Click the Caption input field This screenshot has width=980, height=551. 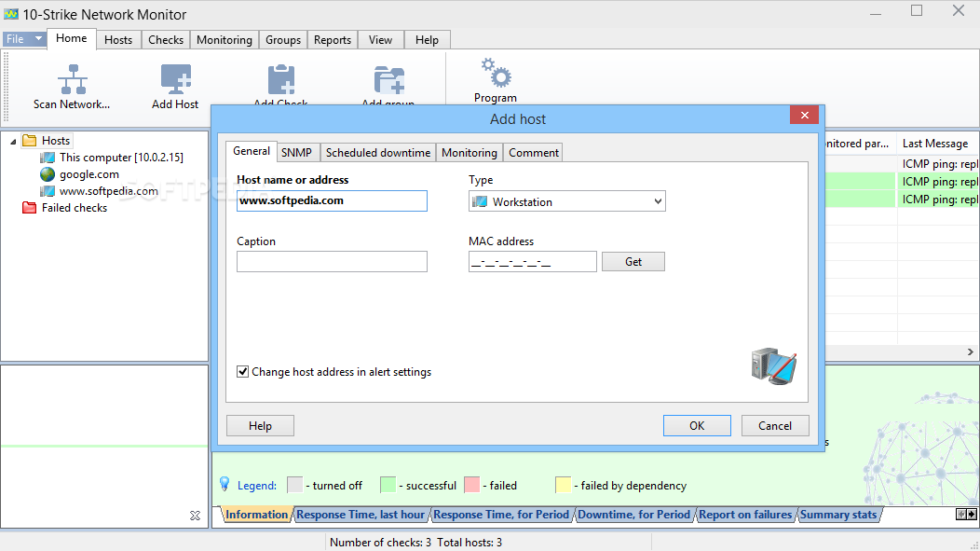(332, 261)
